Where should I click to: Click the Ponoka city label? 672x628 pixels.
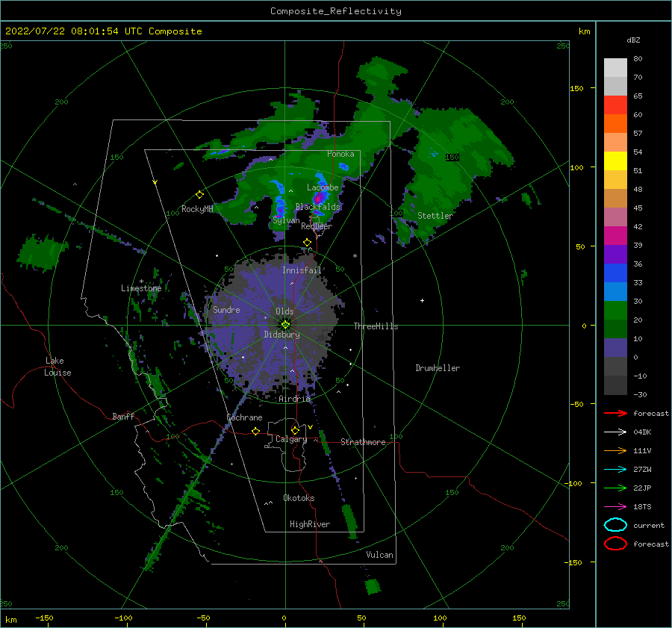coord(340,154)
